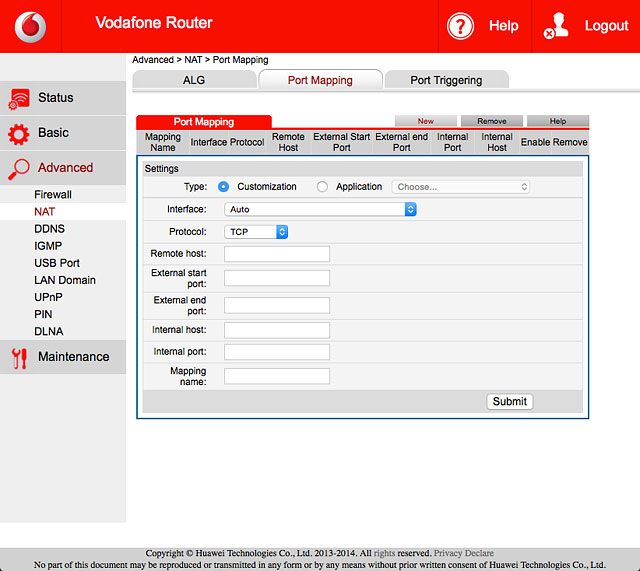Open the Firewall submenu item
The image size is (640, 571).
point(53,195)
